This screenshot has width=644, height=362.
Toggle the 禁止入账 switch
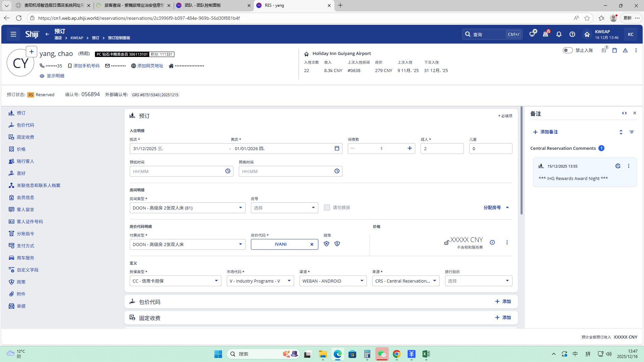(568, 50)
